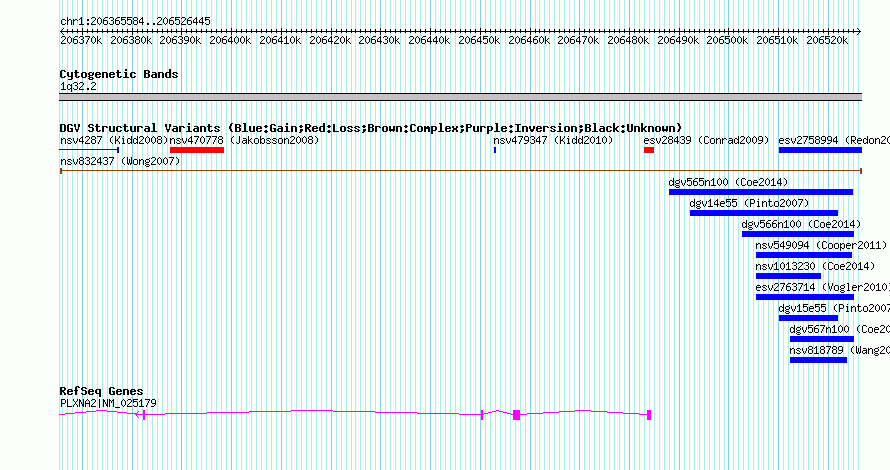Click the PLXNA2 gene direction arrow
Image resolution: width=890 pixels, height=470 pixels.
(x=138, y=415)
